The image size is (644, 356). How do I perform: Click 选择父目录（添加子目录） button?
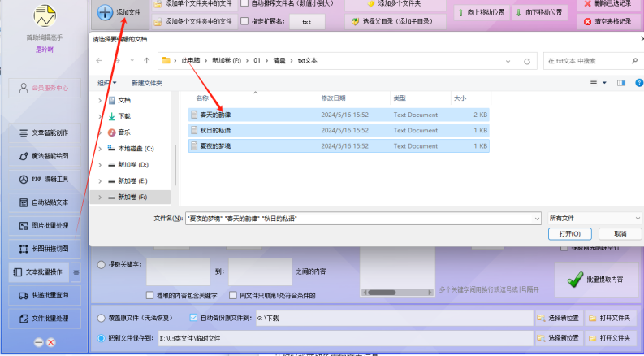coord(395,21)
